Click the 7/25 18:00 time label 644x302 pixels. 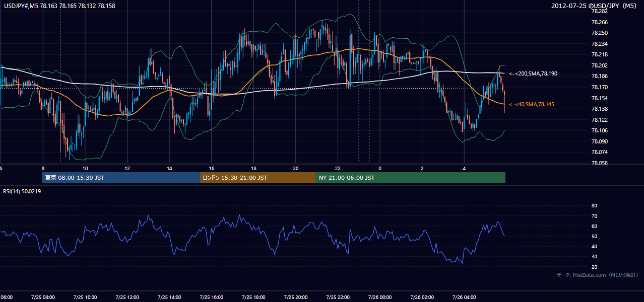pos(253,297)
